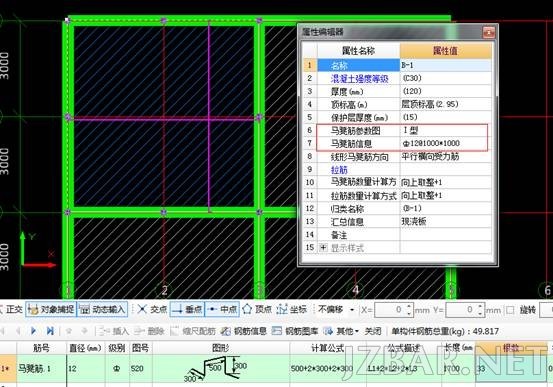Click 归类名称 value (B-1)
Screen dimensions: 553x387
pyautogui.click(x=446, y=208)
